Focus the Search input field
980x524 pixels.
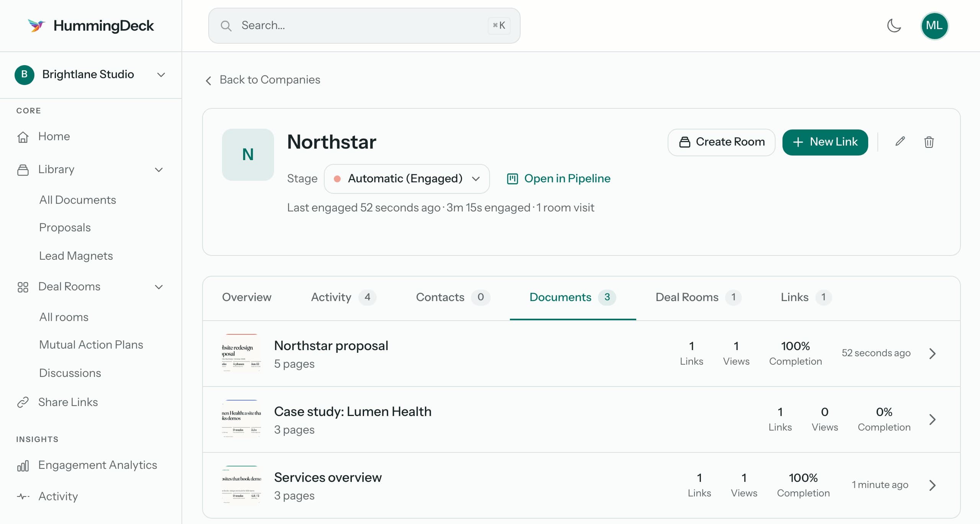click(x=364, y=26)
